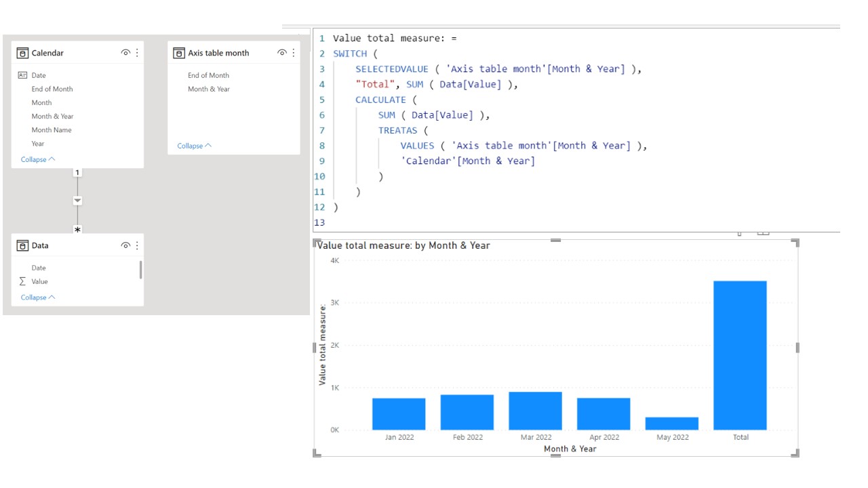The image size is (868, 488).
Task: Select Month & Year in Calendar table
Action: [52, 116]
